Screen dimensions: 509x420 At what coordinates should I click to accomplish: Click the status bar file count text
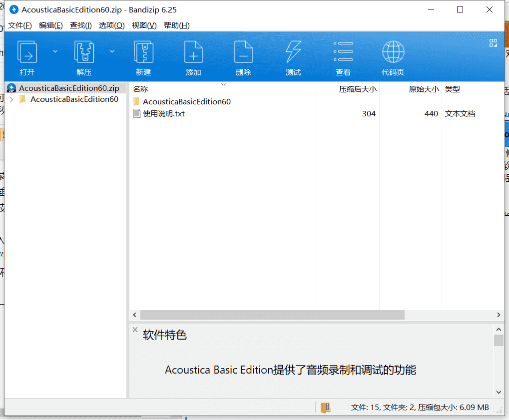420,408
